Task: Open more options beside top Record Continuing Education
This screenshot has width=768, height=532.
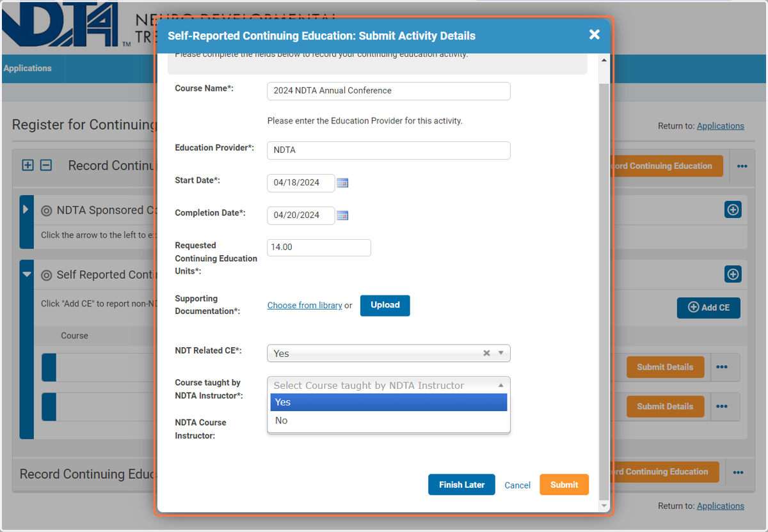Action: 742,166
